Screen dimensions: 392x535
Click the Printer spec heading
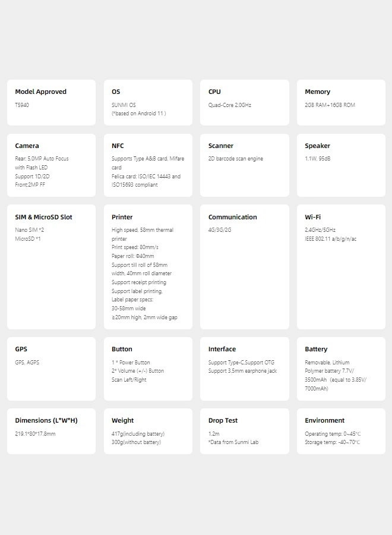point(122,217)
